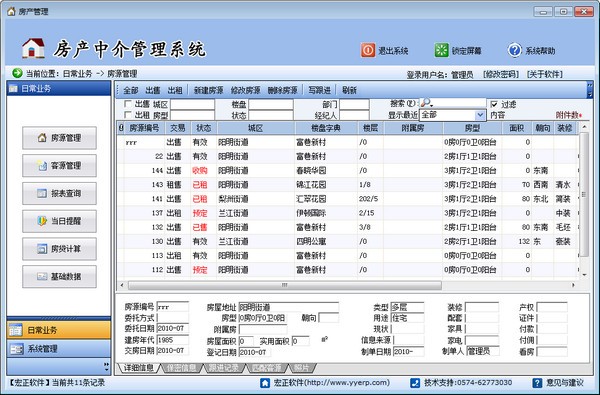Open 系统帮助 help question mark icon

click(515, 50)
